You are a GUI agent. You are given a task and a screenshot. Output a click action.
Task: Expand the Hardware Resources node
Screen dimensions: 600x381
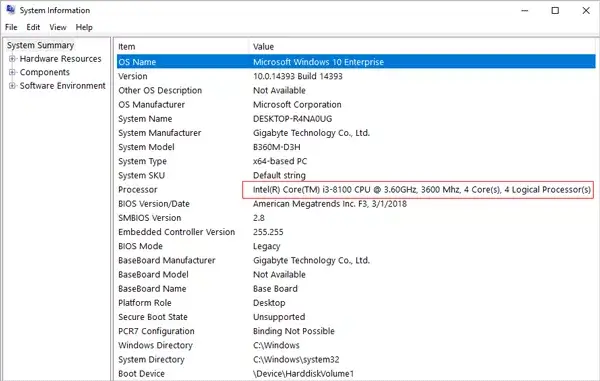[x=12, y=59]
